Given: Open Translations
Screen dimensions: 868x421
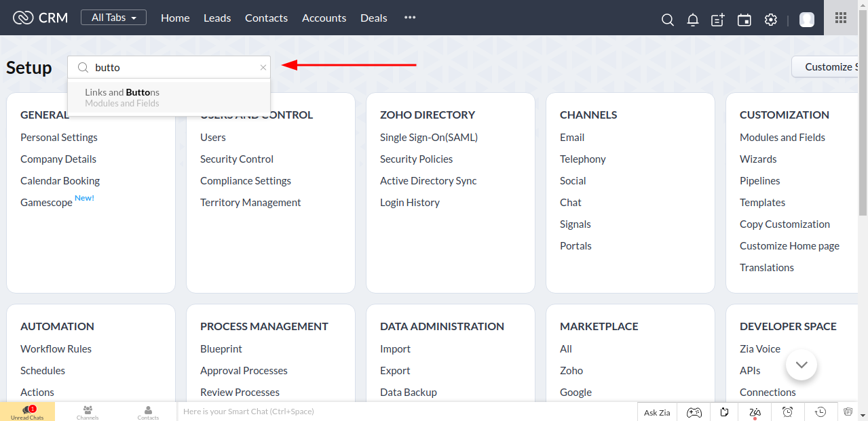Looking at the screenshot, I should click(767, 267).
